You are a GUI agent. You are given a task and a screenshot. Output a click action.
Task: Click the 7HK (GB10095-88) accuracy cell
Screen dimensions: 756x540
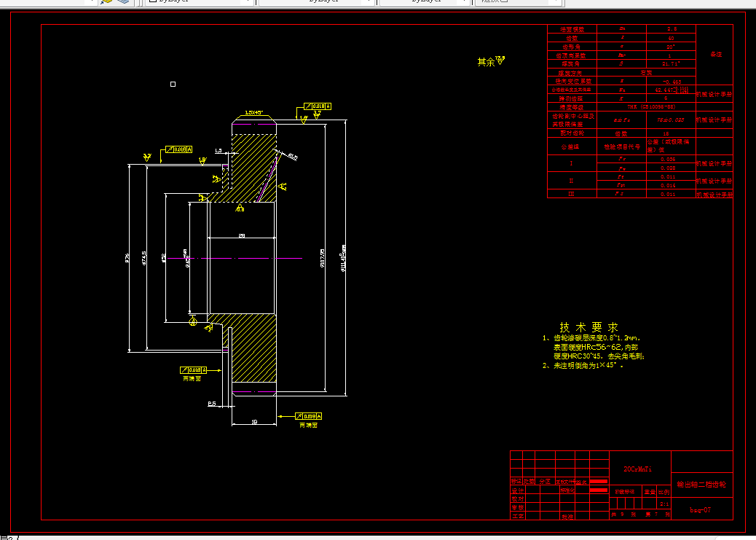pyautogui.click(x=647, y=107)
